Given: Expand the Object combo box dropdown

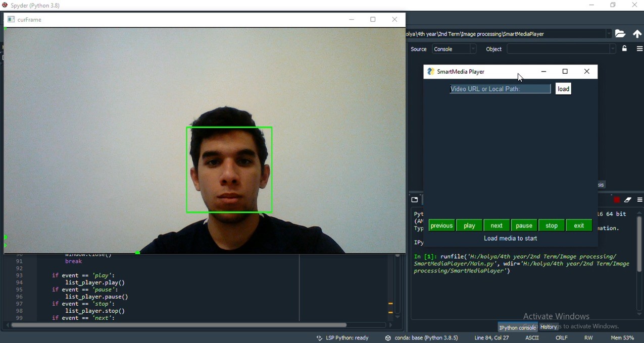Looking at the screenshot, I should click(x=612, y=48).
